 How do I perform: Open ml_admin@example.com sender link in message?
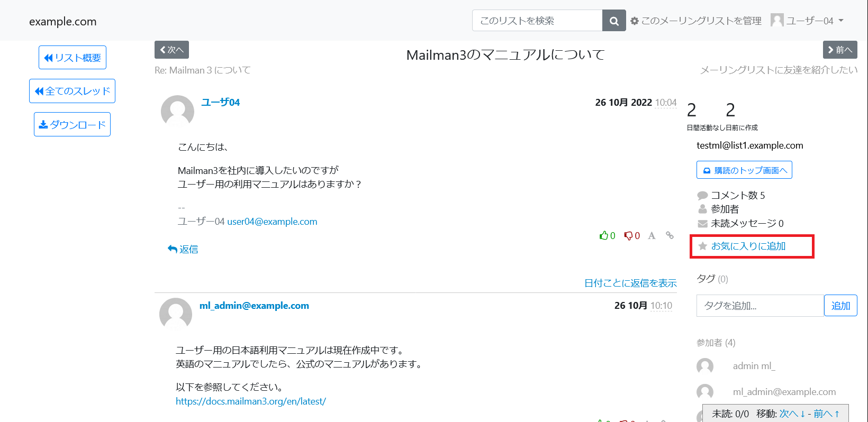coord(254,306)
